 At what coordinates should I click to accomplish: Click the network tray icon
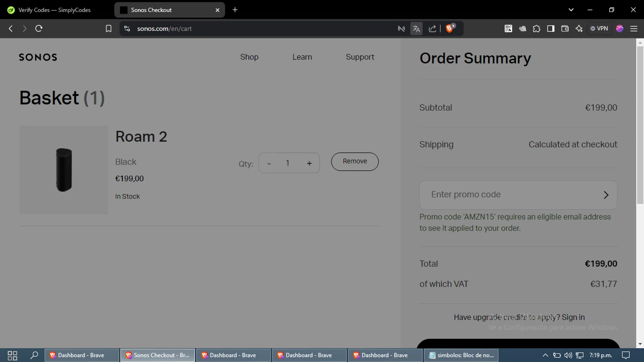pos(580,355)
